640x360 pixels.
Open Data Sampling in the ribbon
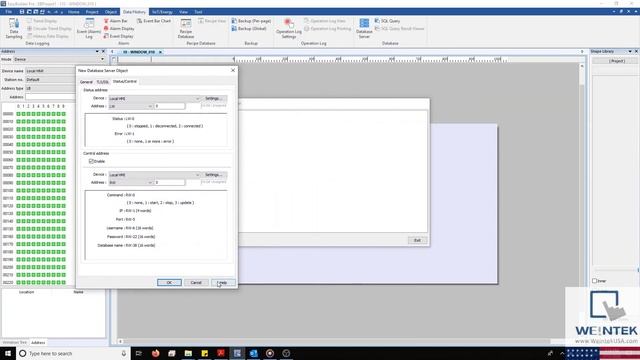pos(14,29)
